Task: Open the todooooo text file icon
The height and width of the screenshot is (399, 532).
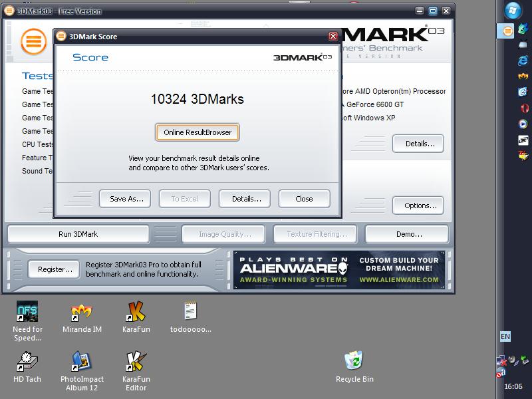Action: pos(190,317)
